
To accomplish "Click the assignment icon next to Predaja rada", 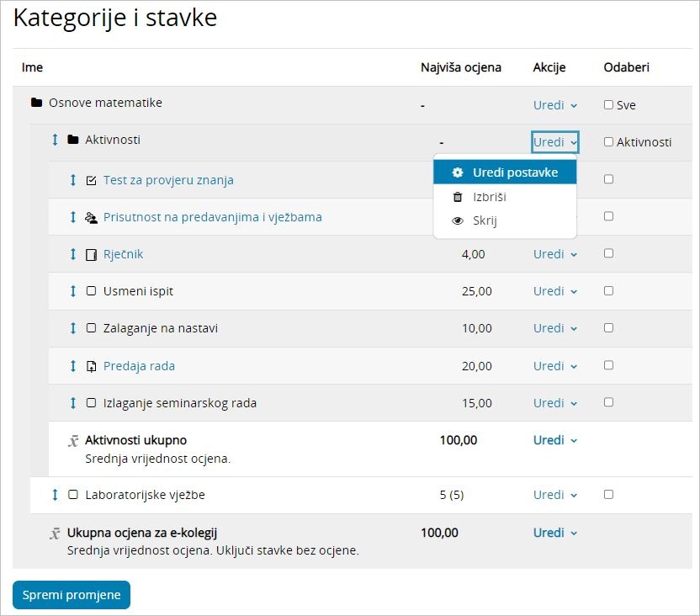I will [x=92, y=366].
